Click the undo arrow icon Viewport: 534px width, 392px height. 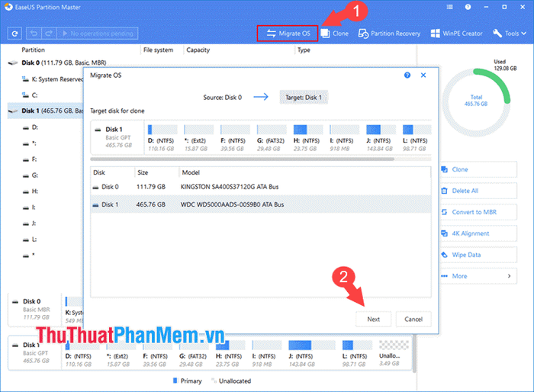pos(34,34)
